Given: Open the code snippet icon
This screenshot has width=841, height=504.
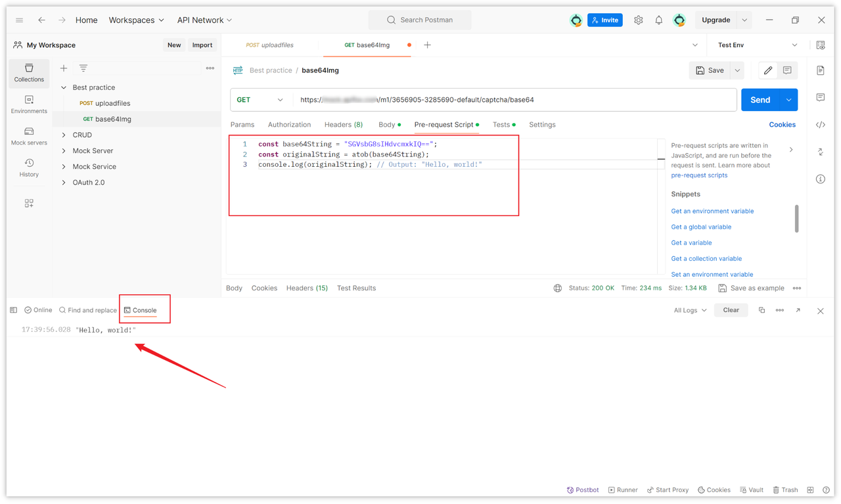Looking at the screenshot, I should pos(821,125).
